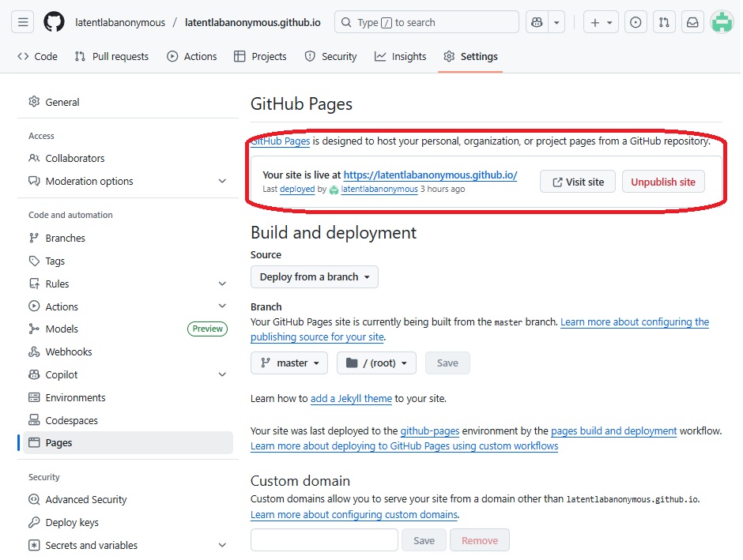Image resolution: width=743 pixels, height=560 pixels.
Task: Open the GitHub home page via the logo
Action: pos(52,22)
